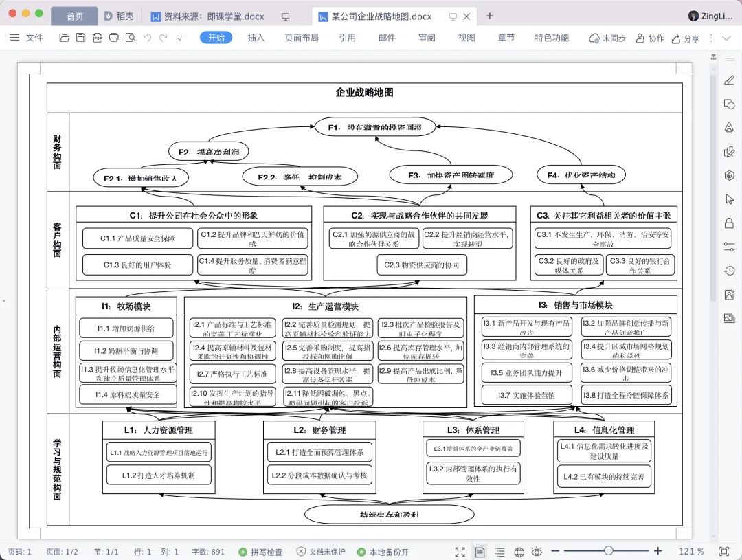This screenshot has height=560, width=742.
Task: Switch to the 插入 ribbon tab
Action: coord(256,38)
